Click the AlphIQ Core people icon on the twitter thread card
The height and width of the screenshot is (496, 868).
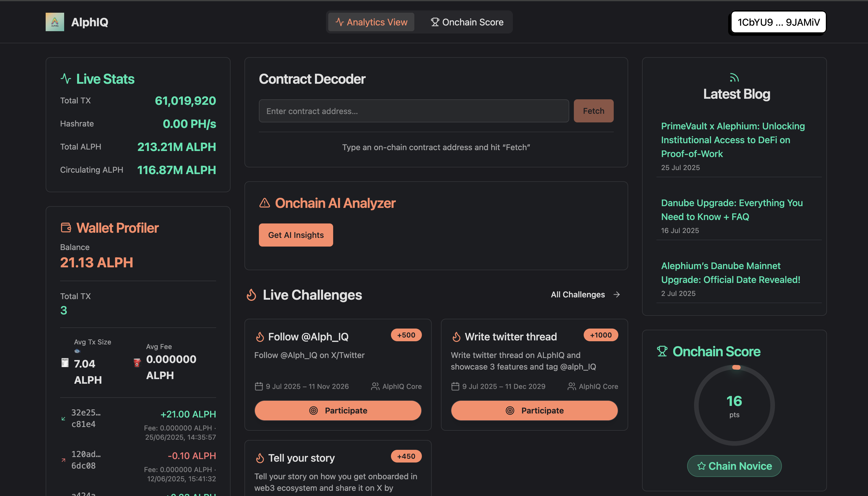571,386
